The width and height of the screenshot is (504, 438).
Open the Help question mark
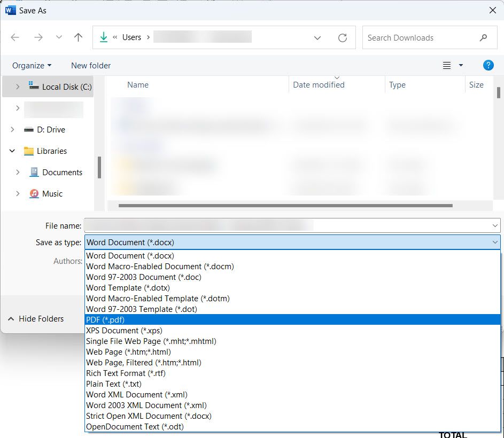coord(488,65)
